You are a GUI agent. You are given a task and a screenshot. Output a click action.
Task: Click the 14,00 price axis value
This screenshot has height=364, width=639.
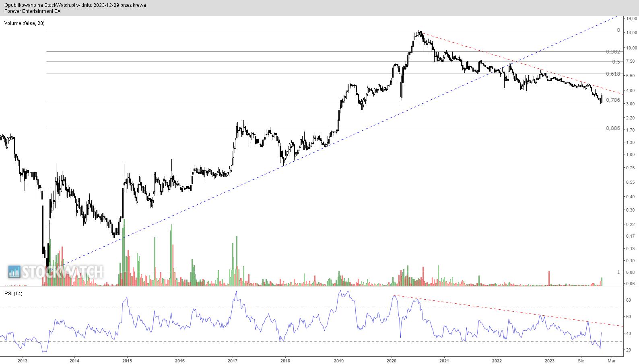[x=631, y=33]
